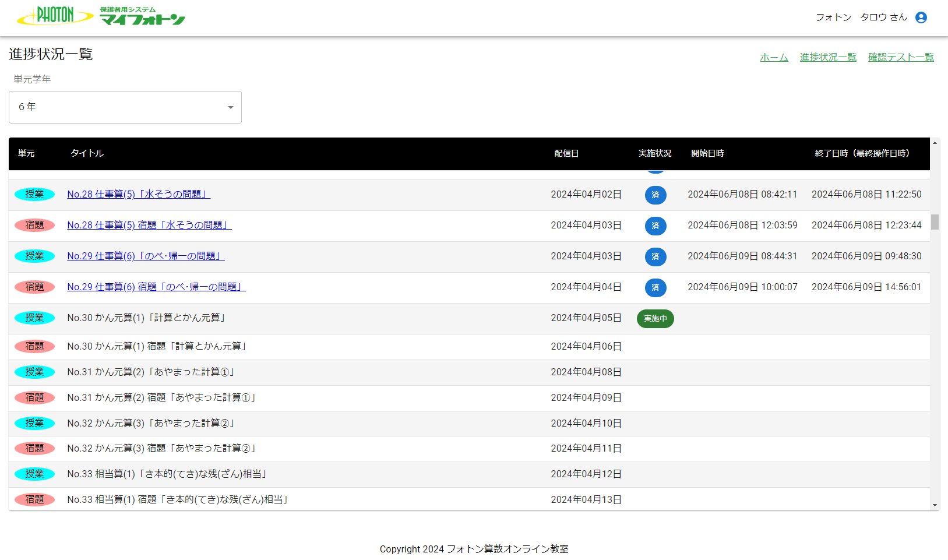Open No.28 仕事算(5) 宿題「水そうの問題」 link
This screenshot has width=948, height=560.
(149, 225)
